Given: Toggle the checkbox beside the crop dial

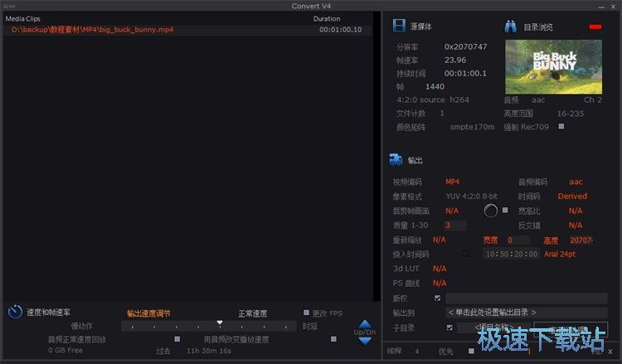Looking at the screenshot, I should [x=505, y=210].
